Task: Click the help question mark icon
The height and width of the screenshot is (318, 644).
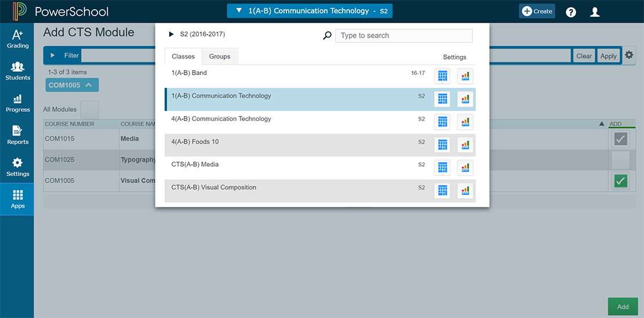Action: [571, 12]
